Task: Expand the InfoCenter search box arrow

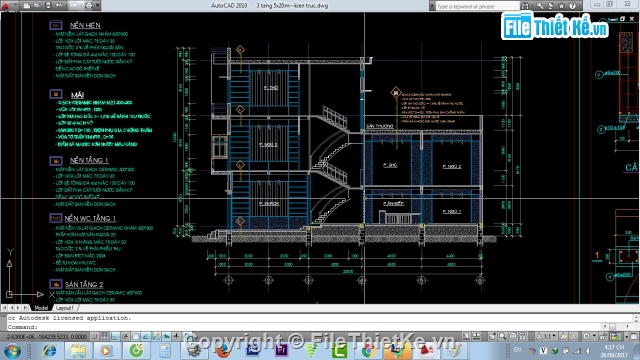Action: (432, 6)
